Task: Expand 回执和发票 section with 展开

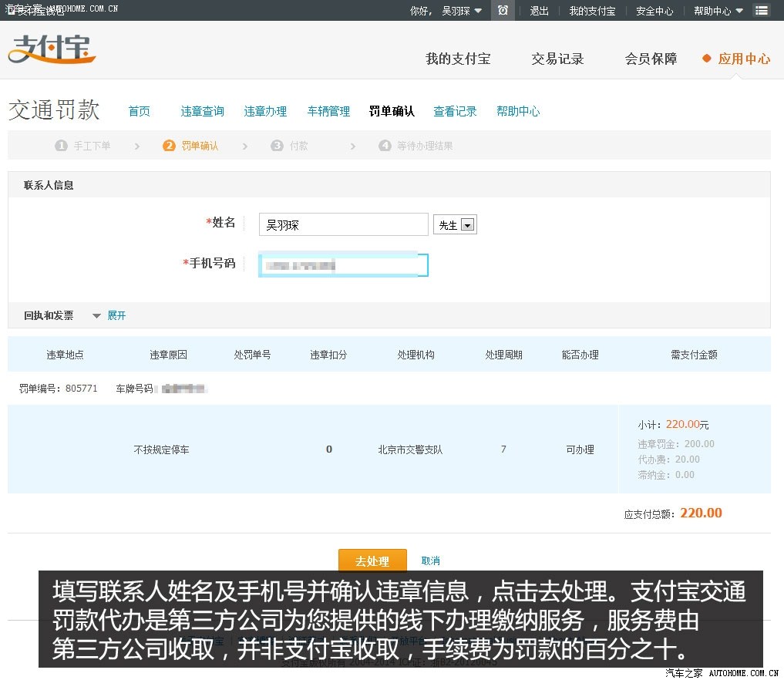Action: pyautogui.click(x=116, y=315)
